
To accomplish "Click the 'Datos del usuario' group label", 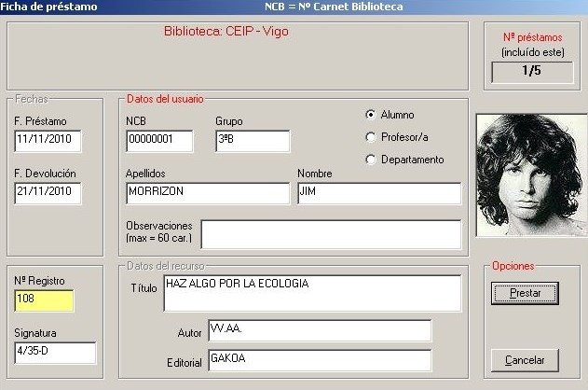I will (x=165, y=99).
